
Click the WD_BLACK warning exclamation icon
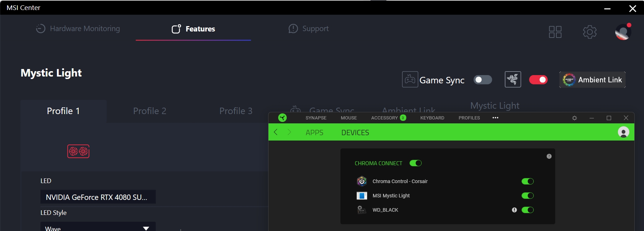coord(514,210)
